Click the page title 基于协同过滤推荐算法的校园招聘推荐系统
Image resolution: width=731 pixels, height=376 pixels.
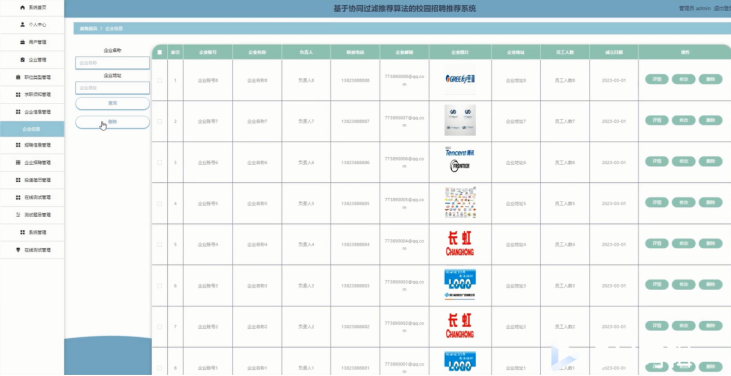[x=405, y=8]
